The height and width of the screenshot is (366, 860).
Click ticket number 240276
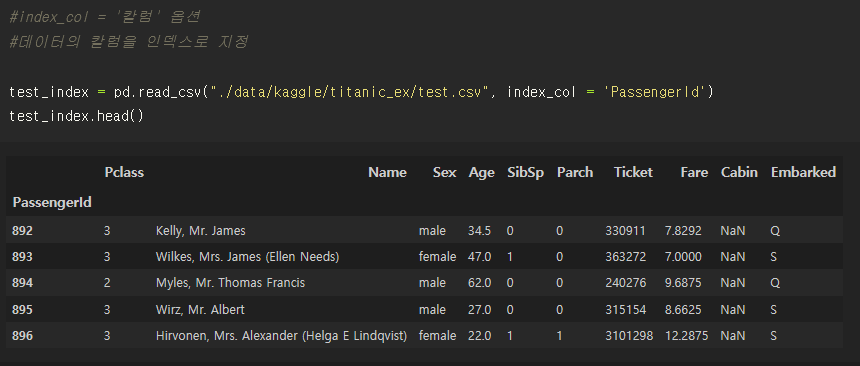tap(625, 283)
